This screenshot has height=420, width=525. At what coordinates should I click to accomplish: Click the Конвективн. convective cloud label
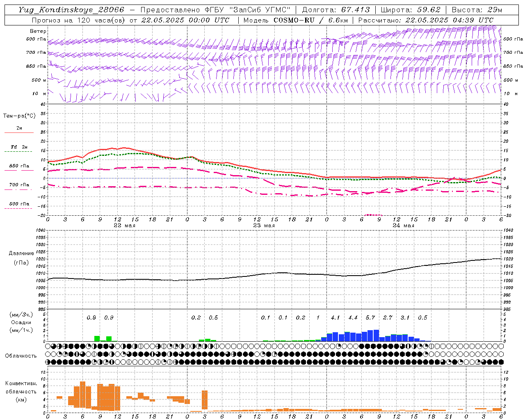click(21, 383)
